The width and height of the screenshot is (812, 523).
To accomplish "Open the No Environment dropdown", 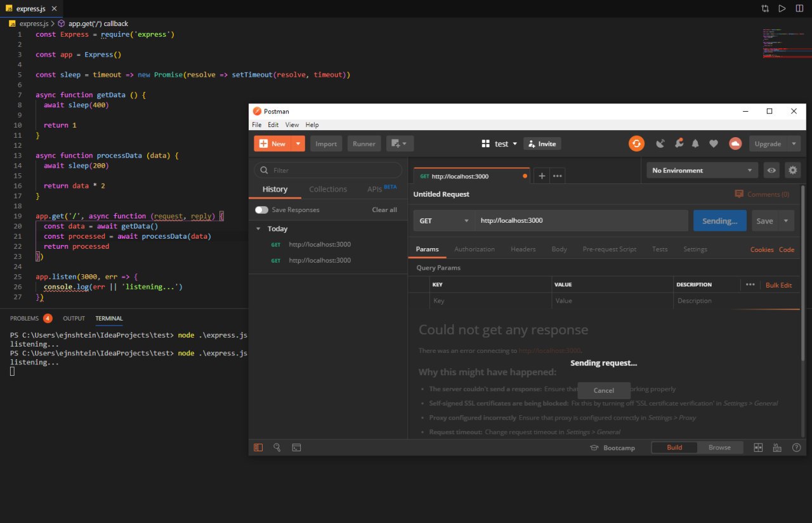I will (x=702, y=170).
